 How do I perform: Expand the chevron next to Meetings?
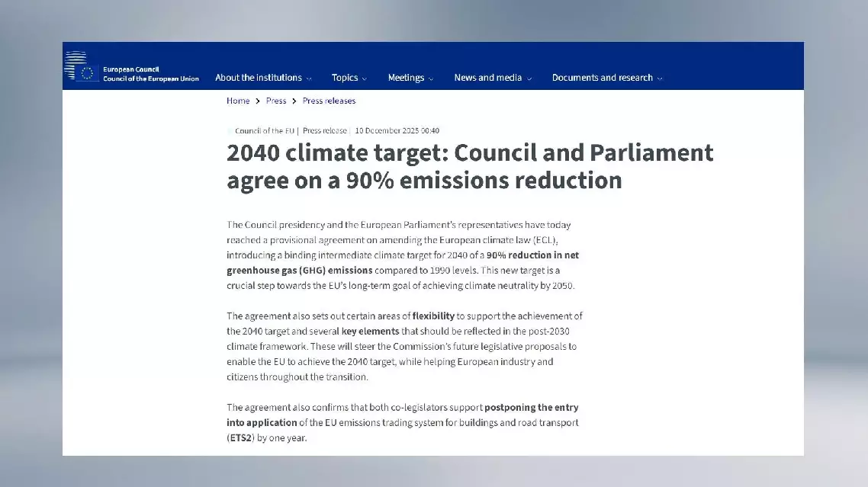(431, 78)
